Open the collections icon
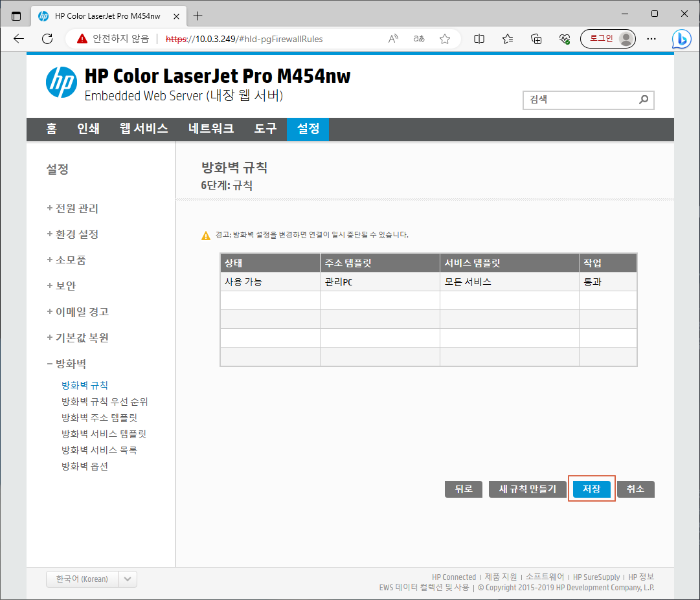This screenshot has height=600, width=700. (x=536, y=39)
